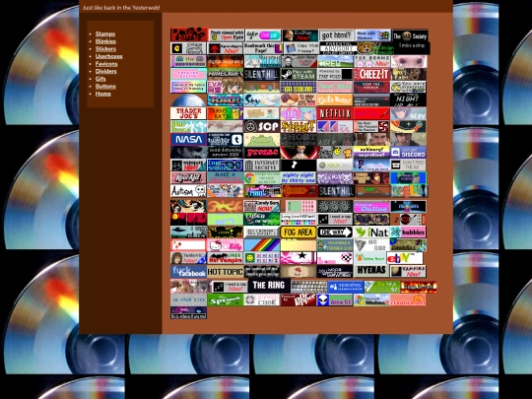Click the Microsoft Windows badge
This screenshot has height=399, width=532.
coord(371,299)
